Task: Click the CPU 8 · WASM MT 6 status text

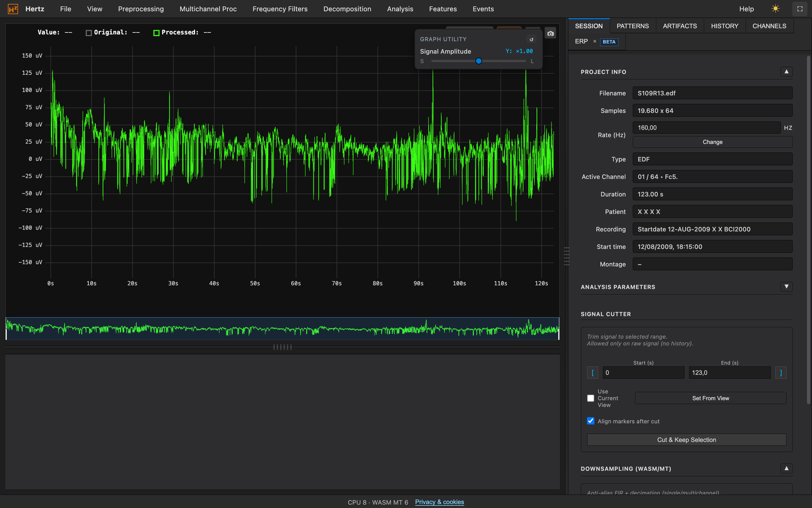Action: pyautogui.click(x=378, y=502)
